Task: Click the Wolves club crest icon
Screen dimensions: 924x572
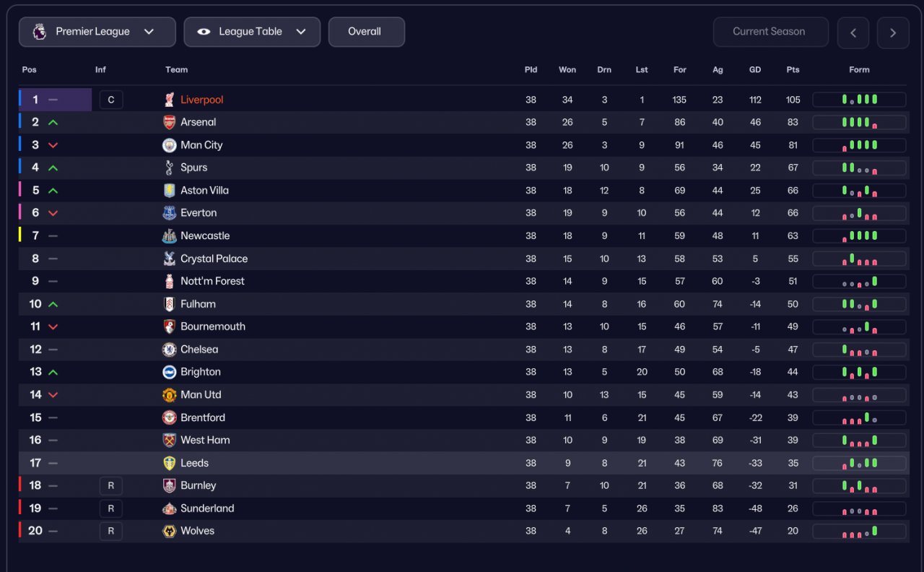Action: (x=169, y=531)
